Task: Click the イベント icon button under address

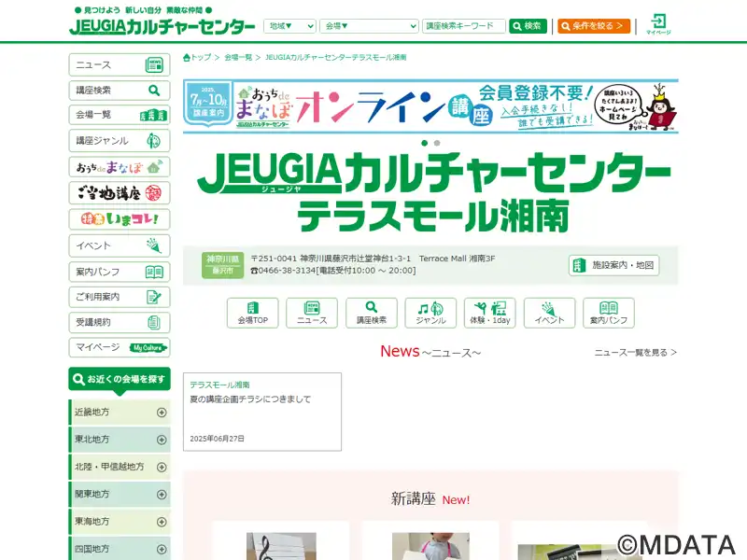Action: coord(549,313)
